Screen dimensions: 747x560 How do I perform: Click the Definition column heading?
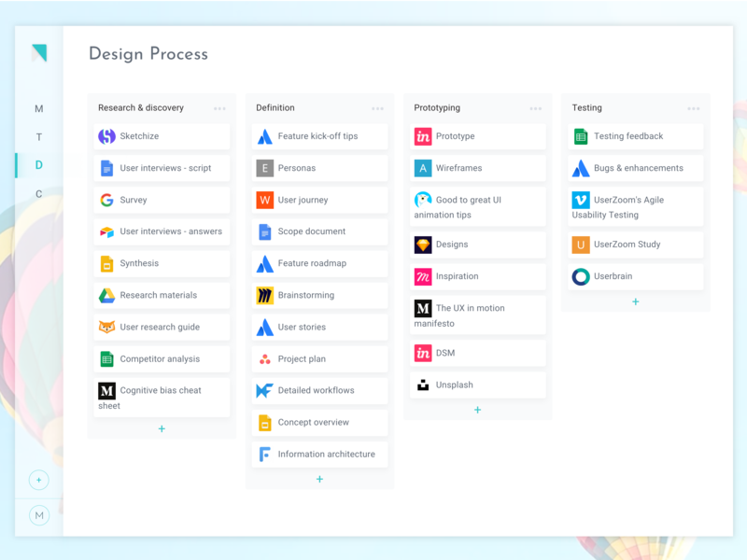275,108
